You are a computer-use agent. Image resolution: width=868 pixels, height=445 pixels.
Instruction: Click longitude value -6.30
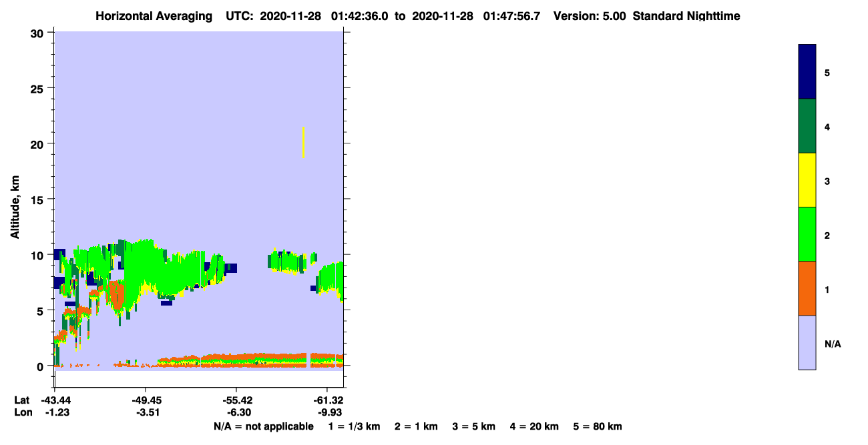(239, 412)
